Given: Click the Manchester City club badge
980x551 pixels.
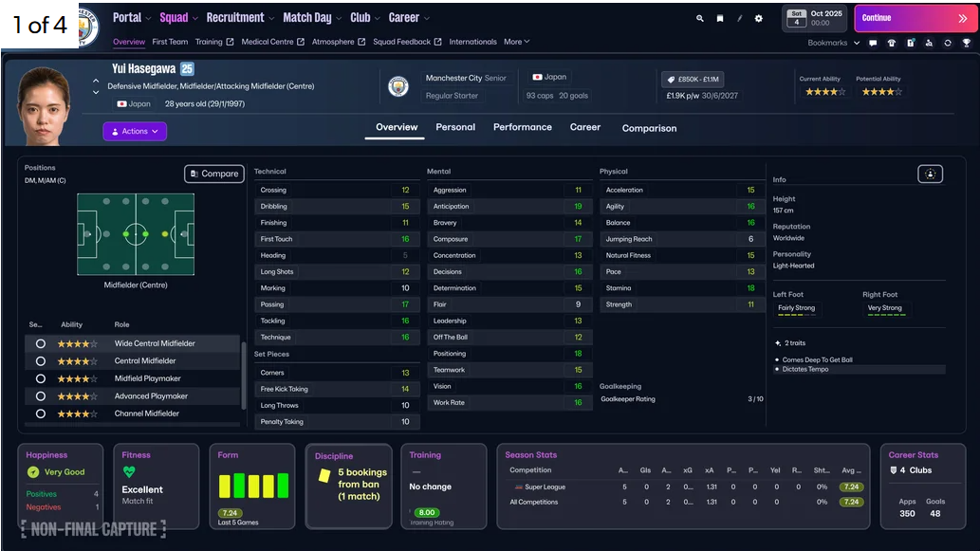Looking at the screenshot, I should 398,87.
